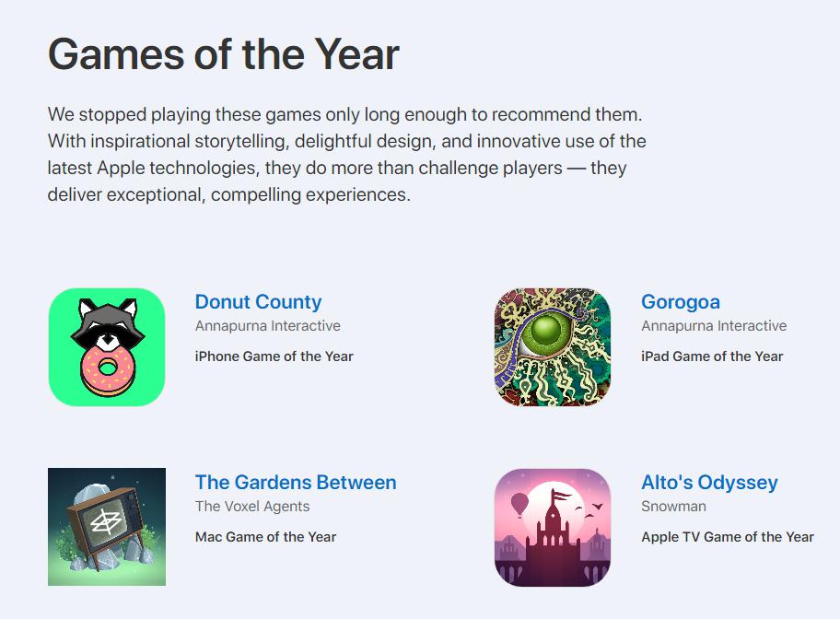Image resolution: width=840 pixels, height=619 pixels.
Task: Click the pink donut in Donut County artwork
Action: pyautogui.click(x=108, y=369)
